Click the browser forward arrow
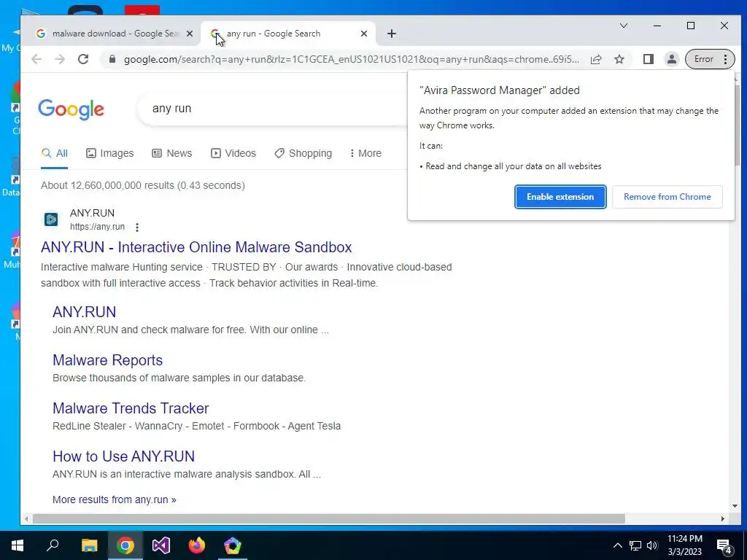747x560 pixels. (60, 59)
